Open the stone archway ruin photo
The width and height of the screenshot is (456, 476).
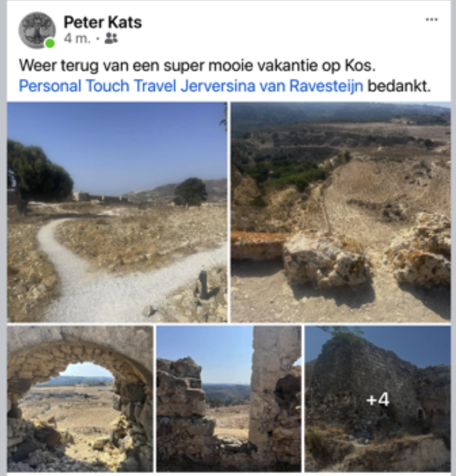pyautogui.click(x=80, y=398)
